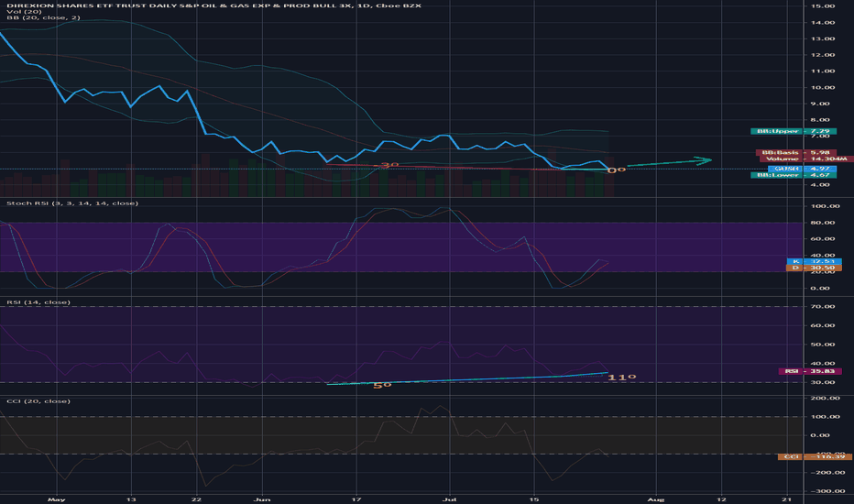Click the 80.00 Stoch RSI axis label

tap(823, 223)
